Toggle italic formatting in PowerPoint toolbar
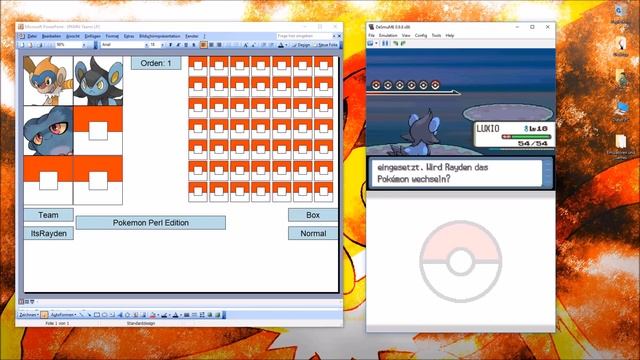640x360 pixels. pos(178,45)
